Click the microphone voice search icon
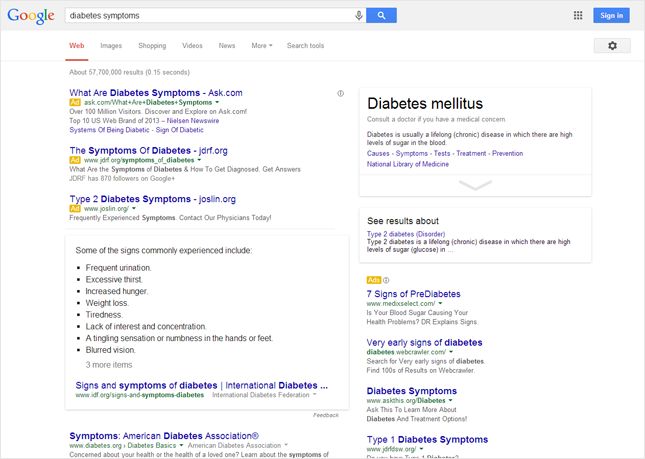 click(x=358, y=16)
